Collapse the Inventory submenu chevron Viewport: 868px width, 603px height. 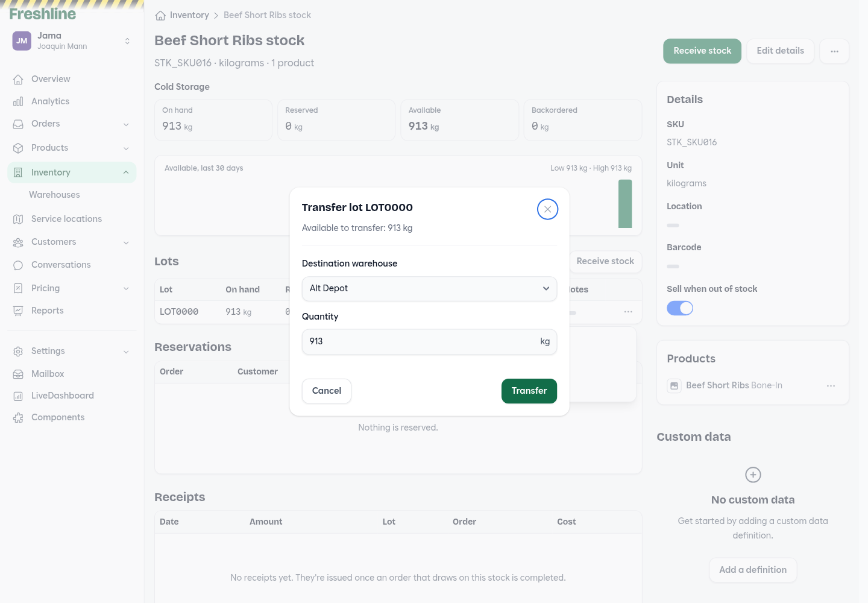click(x=126, y=172)
